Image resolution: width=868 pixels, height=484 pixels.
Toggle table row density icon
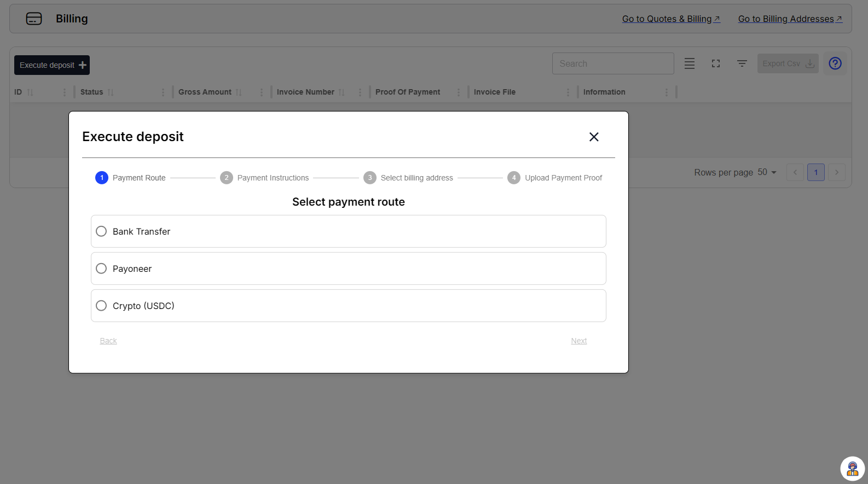(690, 63)
